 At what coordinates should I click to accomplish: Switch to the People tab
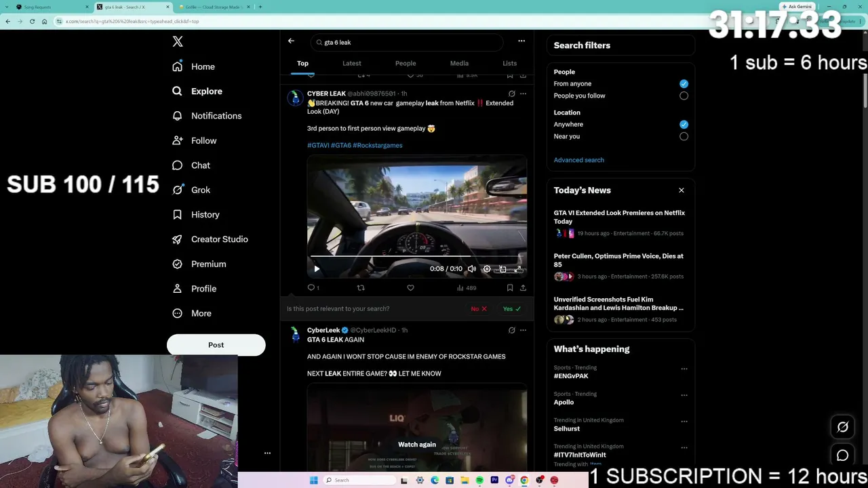(406, 63)
